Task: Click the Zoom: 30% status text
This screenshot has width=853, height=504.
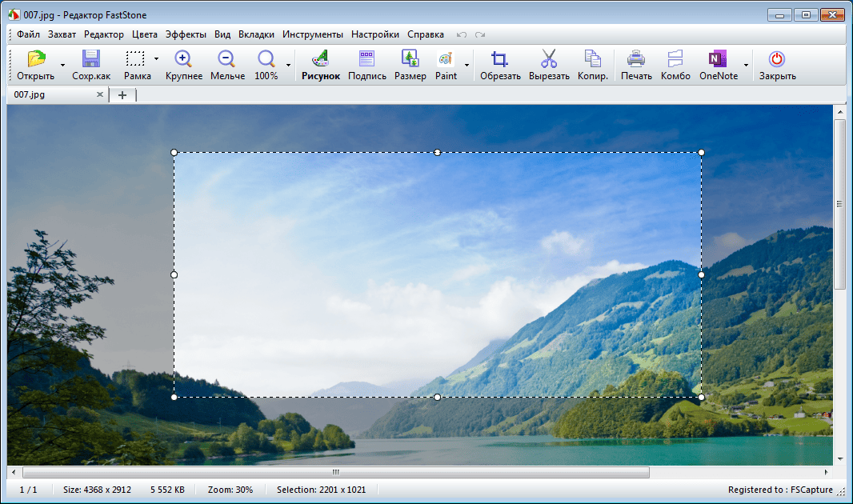Action: pos(230,490)
